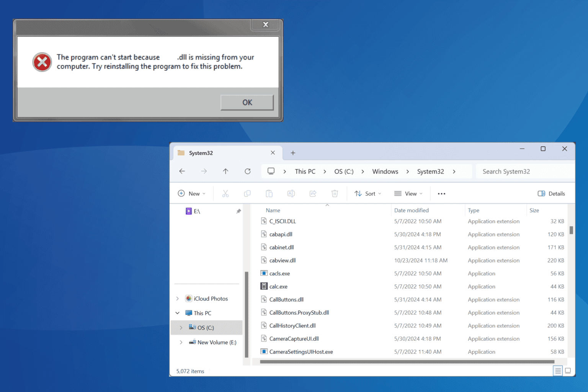Click the Paste clipboard icon

269,194
